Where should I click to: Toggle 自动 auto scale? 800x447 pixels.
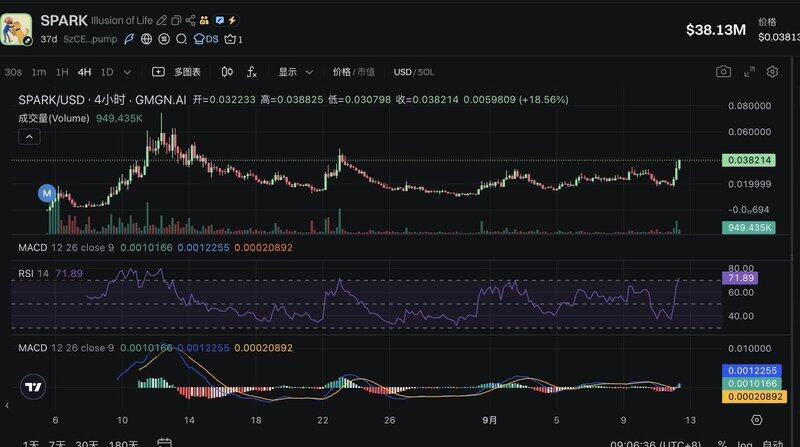[x=772, y=443]
